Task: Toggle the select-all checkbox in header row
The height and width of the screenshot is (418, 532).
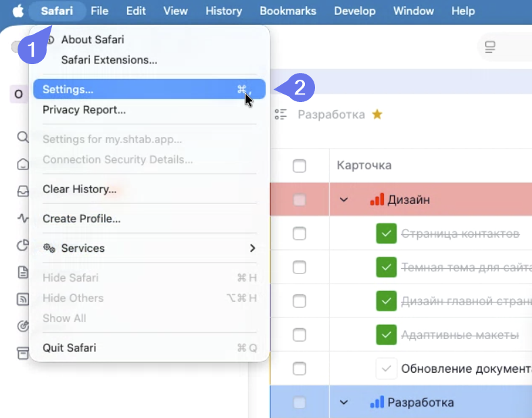Action: [299, 165]
